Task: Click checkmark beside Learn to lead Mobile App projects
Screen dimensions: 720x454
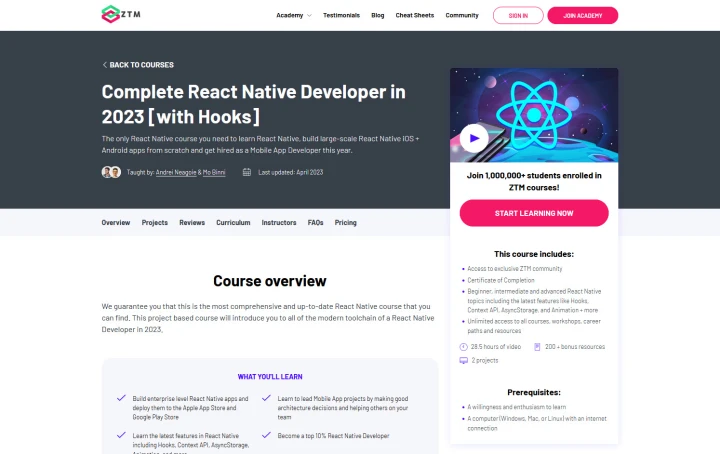Action: 266,398
